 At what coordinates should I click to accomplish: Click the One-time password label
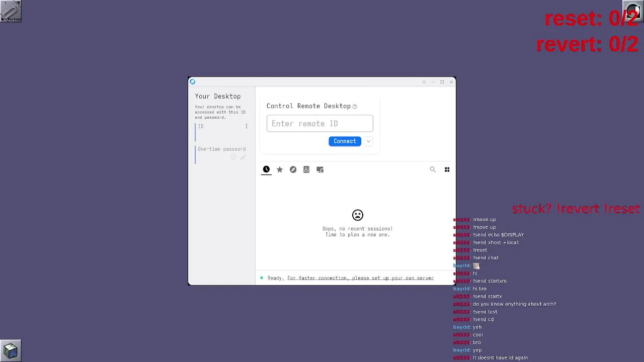click(x=222, y=149)
